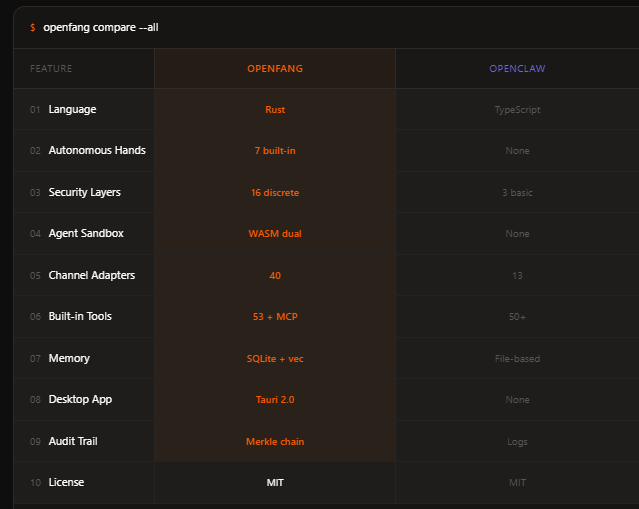Select the '53 + MCP' cell

[x=275, y=317]
